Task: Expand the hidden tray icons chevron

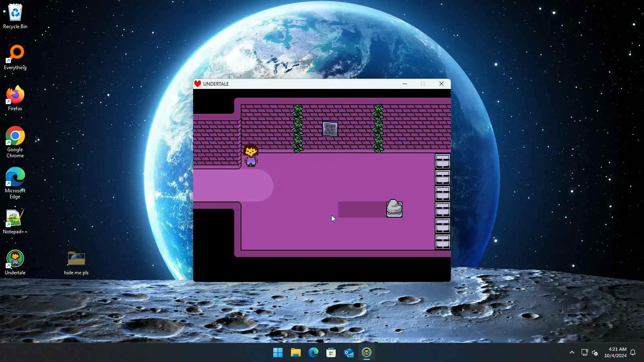Action: tap(572, 353)
